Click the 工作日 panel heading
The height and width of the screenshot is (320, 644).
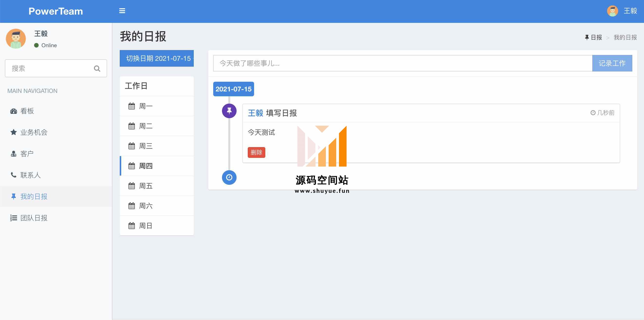tap(136, 86)
